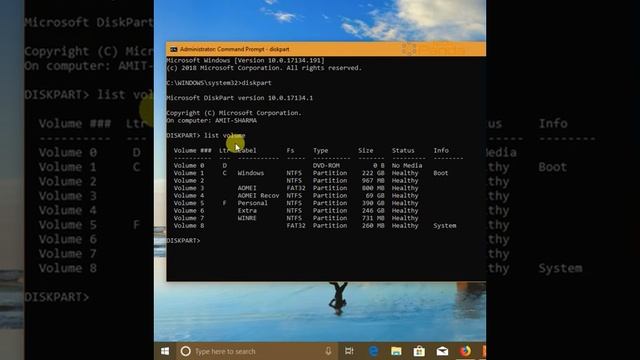Click the 'AOMEI Recov' volume label
Image resolution: width=640 pixels, height=360 pixels.
(258, 196)
